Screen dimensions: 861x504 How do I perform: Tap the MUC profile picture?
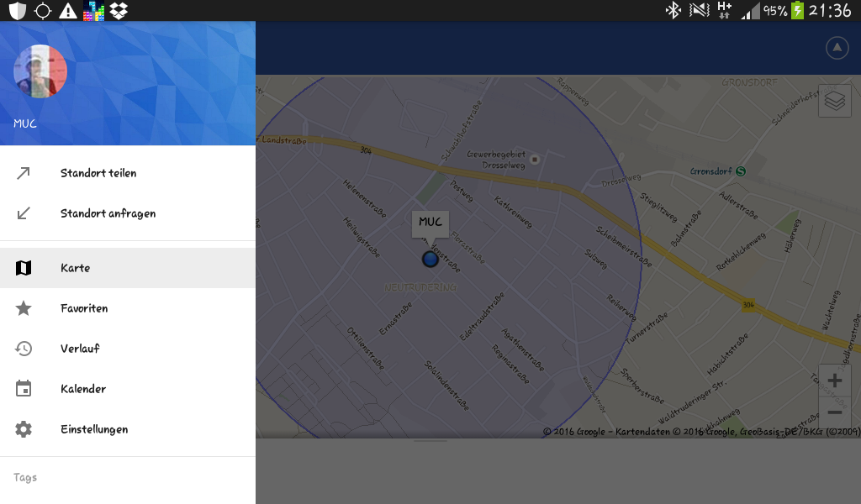(x=40, y=71)
